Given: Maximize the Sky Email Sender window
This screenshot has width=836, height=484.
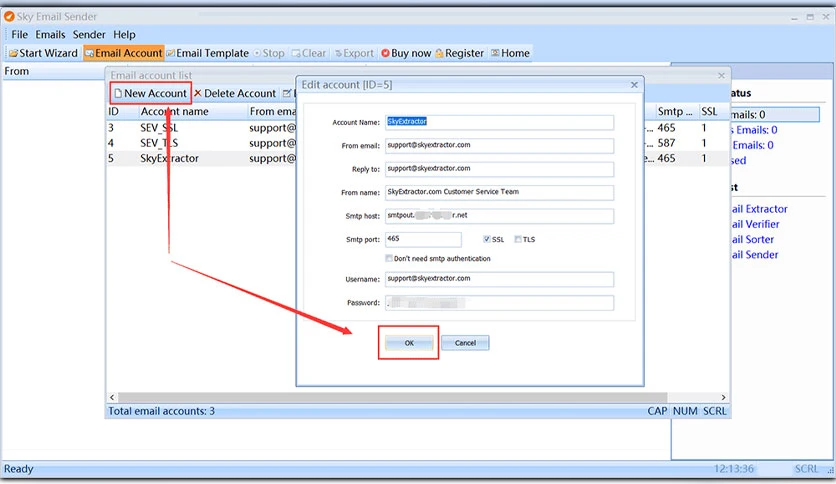Looking at the screenshot, I should pyautogui.click(x=810, y=18).
